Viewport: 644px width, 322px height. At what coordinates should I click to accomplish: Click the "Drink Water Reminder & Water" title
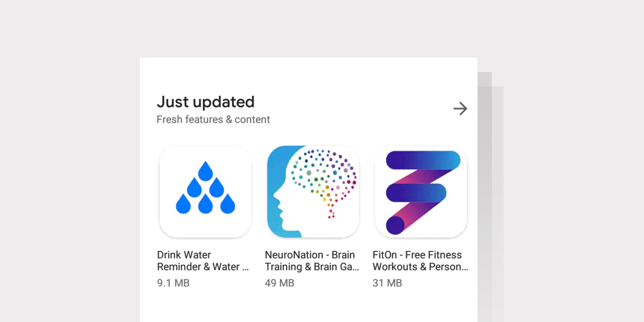point(203,261)
